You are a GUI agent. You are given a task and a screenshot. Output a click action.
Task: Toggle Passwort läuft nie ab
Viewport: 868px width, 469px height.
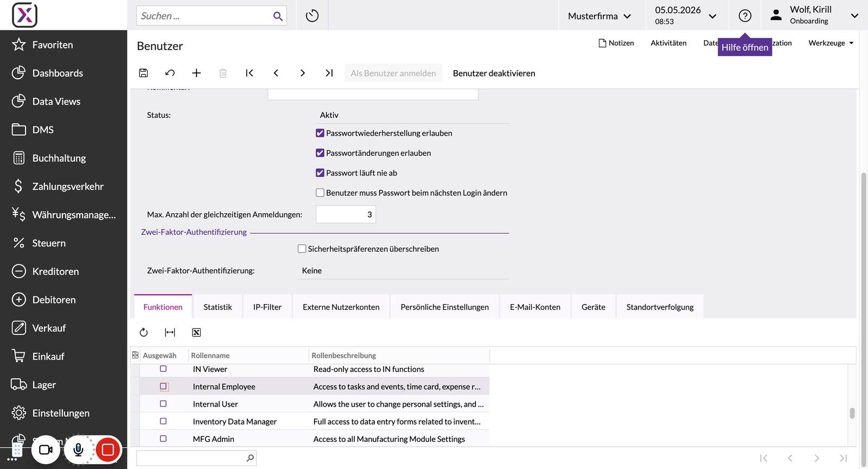tap(320, 173)
